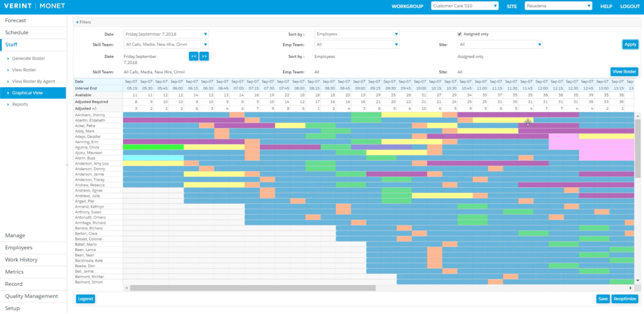Click the Verint Monet logo
This screenshot has height=314, width=644.
point(34,6)
